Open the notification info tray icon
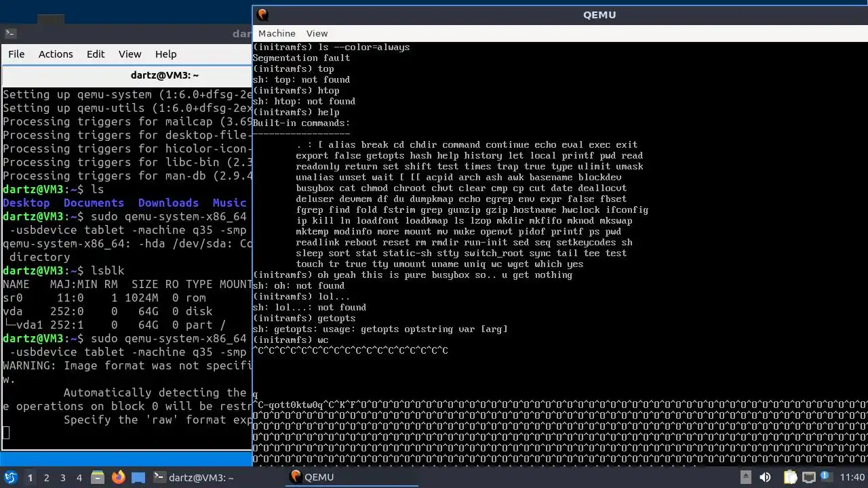The image size is (868, 488). tap(826, 477)
